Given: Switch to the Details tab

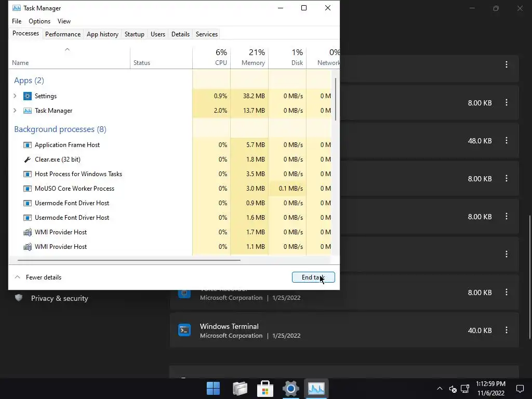Looking at the screenshot, I should coord(180,34).
